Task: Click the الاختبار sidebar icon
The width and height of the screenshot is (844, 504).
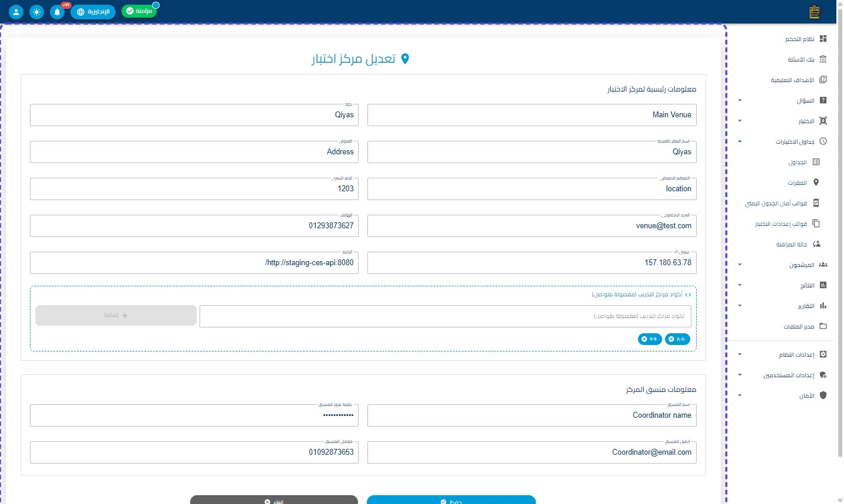Action: [823, 121]
